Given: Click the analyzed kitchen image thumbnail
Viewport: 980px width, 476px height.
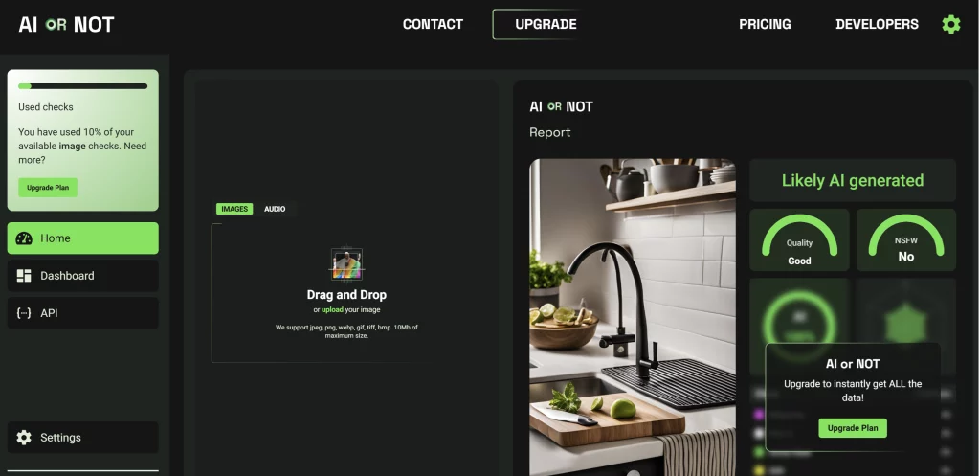Looking at the screenshot, I should coord(633,317).
